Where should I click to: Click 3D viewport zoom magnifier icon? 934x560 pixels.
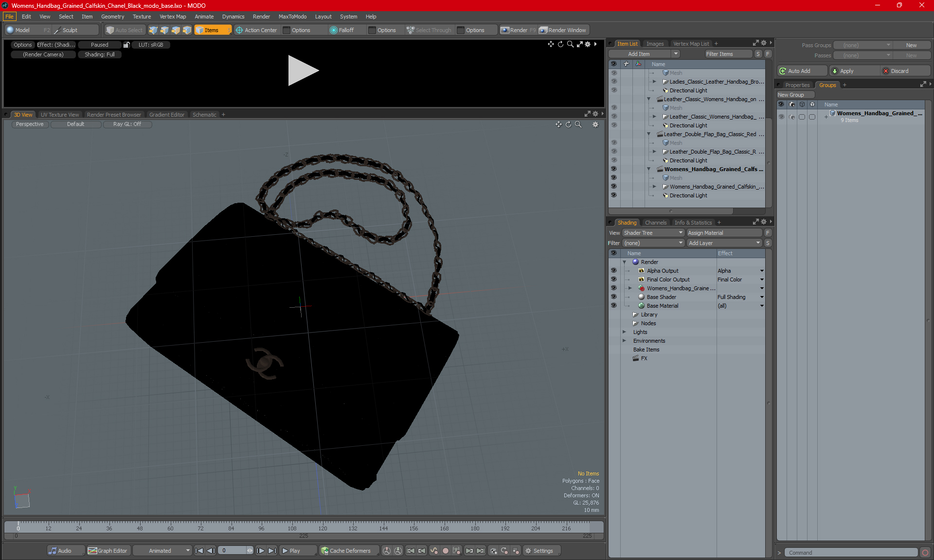578,124
